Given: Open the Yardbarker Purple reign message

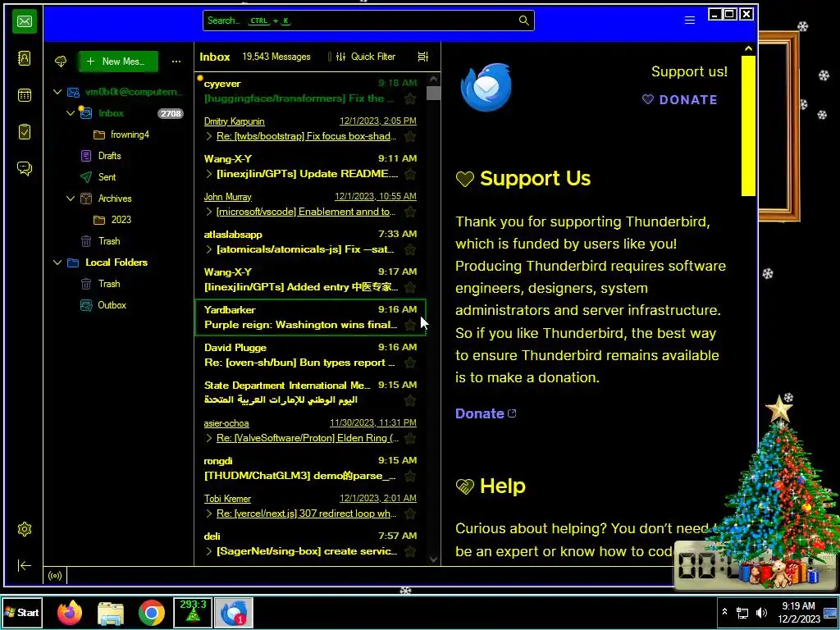Looking at the screenshot, I should [x=310, y=317].
